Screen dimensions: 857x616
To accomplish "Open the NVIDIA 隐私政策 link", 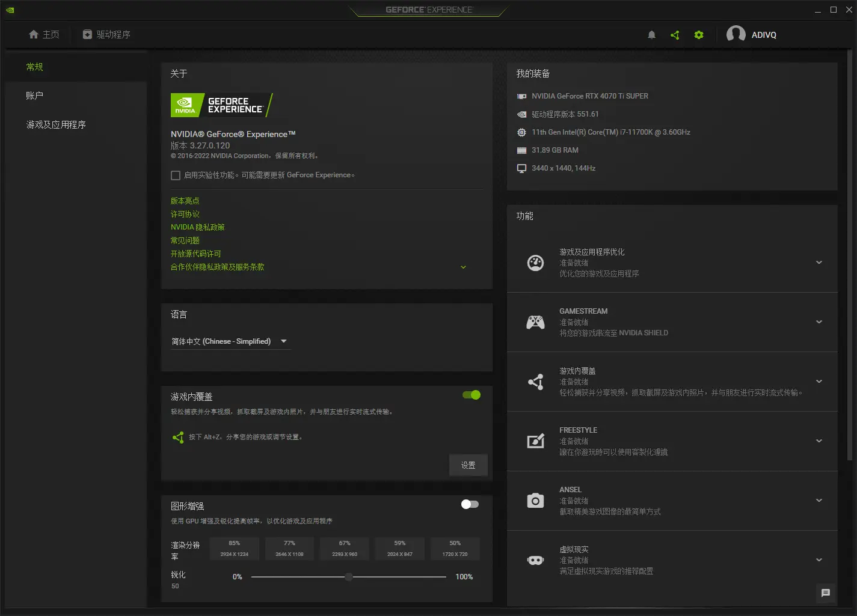I will pyautogui.click(x=197, y=227).
